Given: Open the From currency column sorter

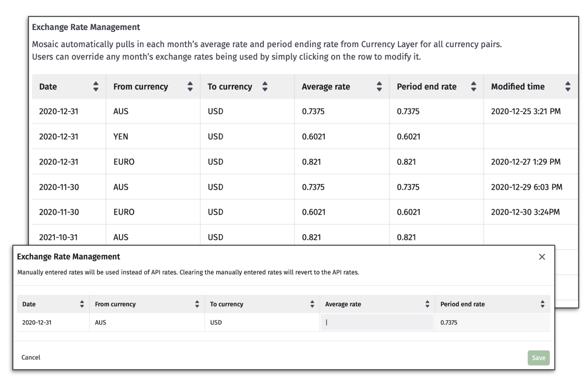Looking at the screenshot, I should 190,87.
